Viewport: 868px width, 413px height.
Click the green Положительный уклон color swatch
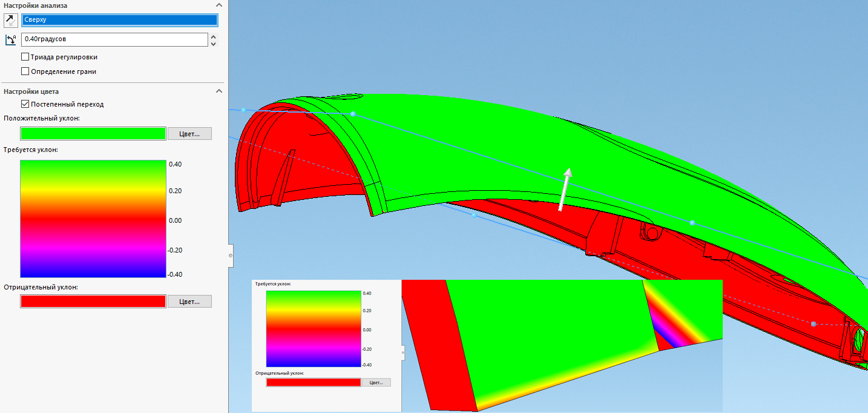pos(93,133)
